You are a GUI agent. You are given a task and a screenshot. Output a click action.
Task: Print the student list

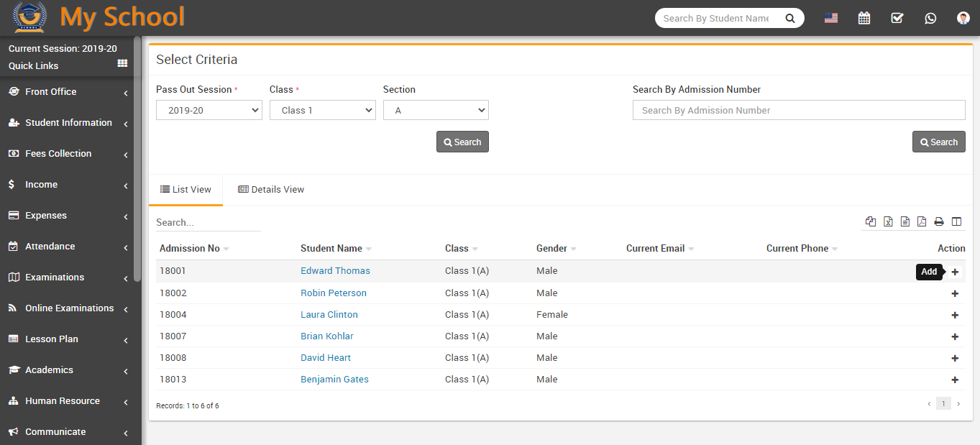[x=939, y=221]
